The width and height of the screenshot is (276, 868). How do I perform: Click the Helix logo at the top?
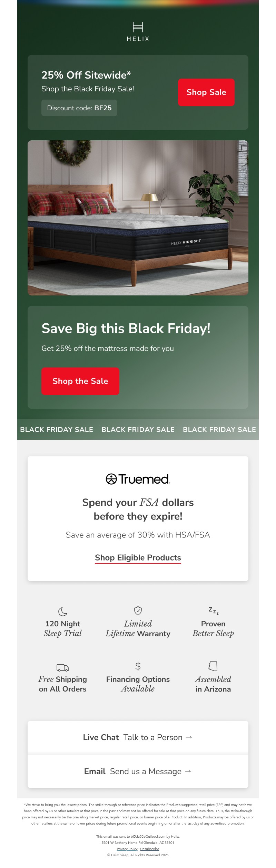[138, 30]
